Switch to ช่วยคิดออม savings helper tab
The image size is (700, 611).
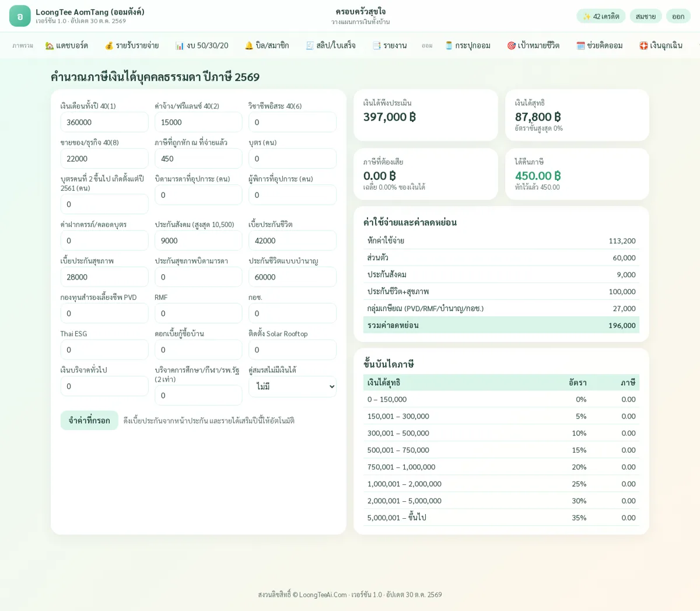tap(600, 46)
